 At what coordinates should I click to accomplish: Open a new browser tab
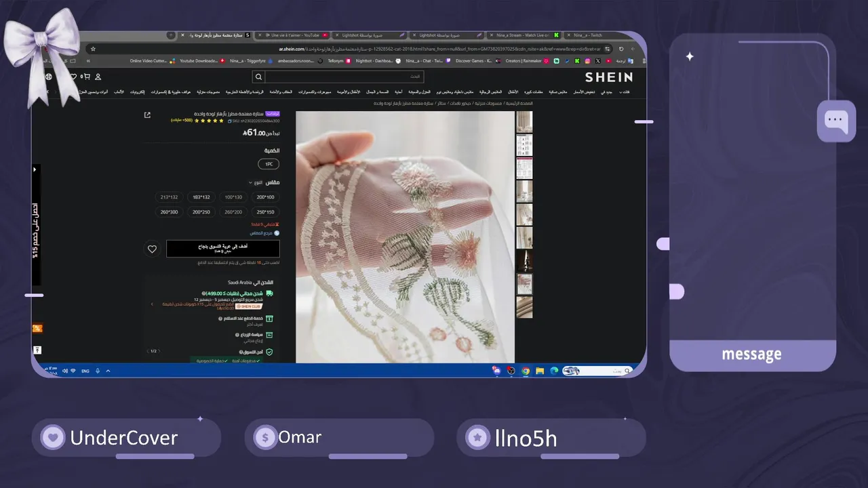coord(171,35)
